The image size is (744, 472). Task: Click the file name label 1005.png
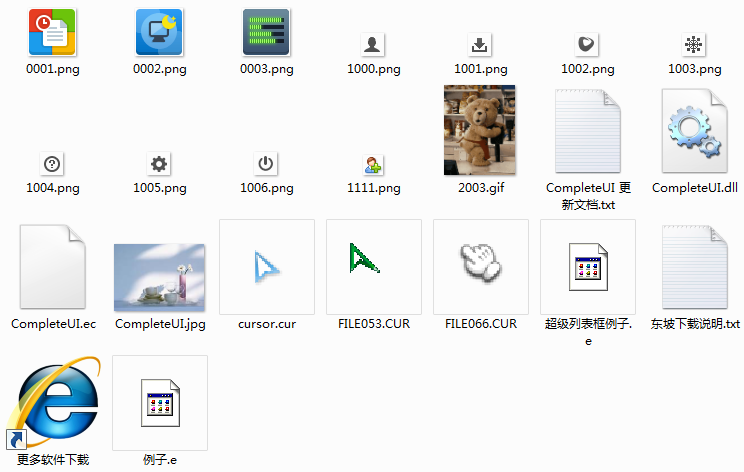point(160,188)
